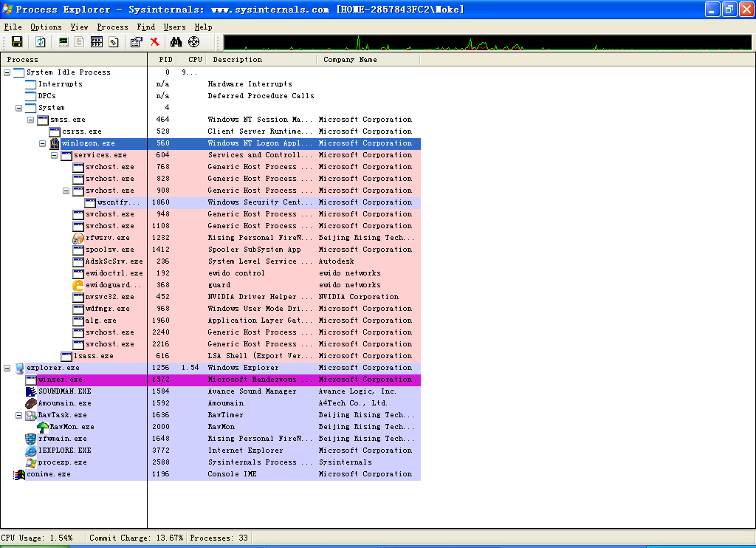The image size is (756, 548).
Task: Open the System Information graph icon
Action: 63,42
